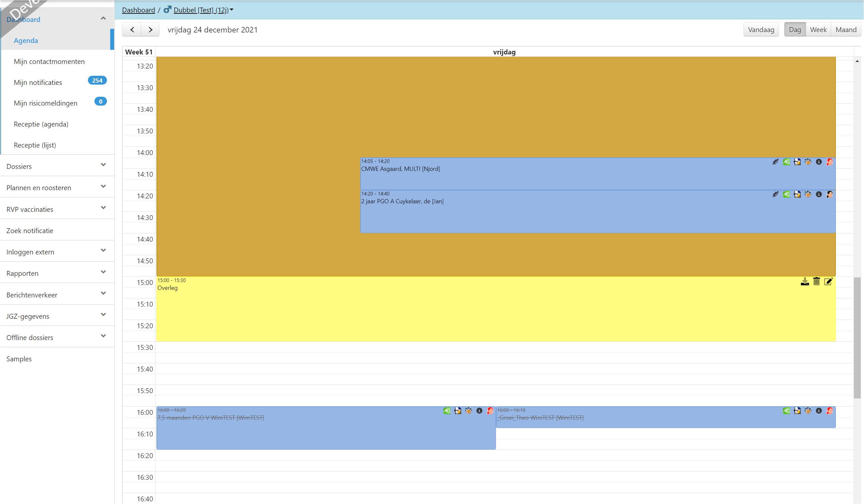The image size is (864, 504).
Task: Click syringe icon on CMWE Asgaard appointment
Action: tap(775, 162)
